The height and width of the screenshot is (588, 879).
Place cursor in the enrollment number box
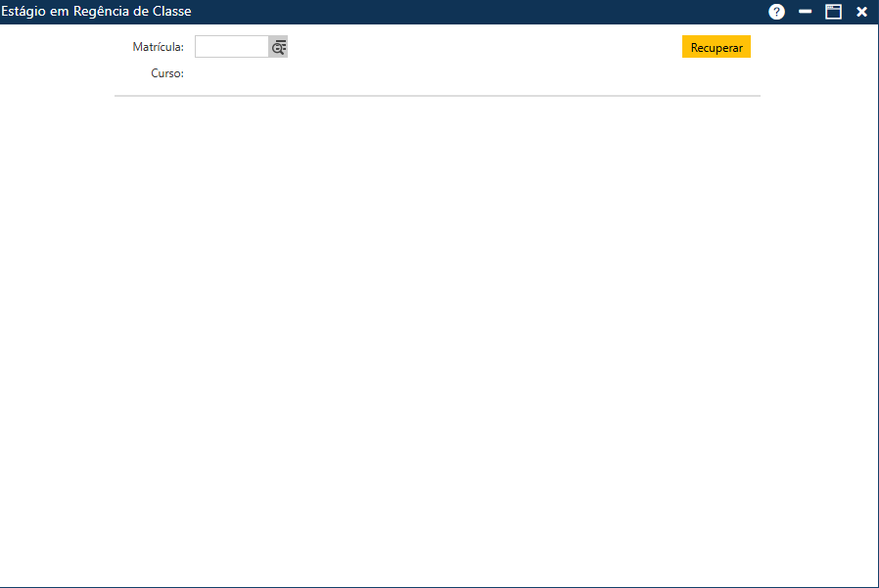[232, 47]
